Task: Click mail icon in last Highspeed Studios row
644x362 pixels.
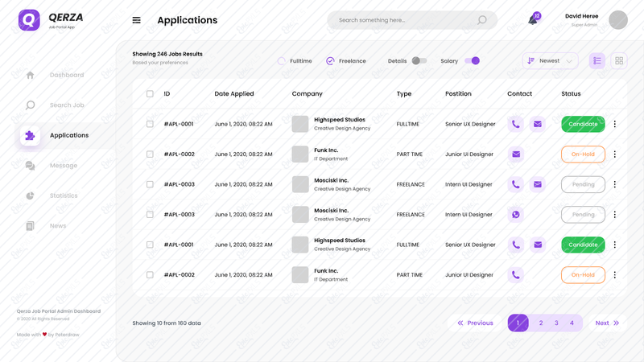Action: click(538, 245)
